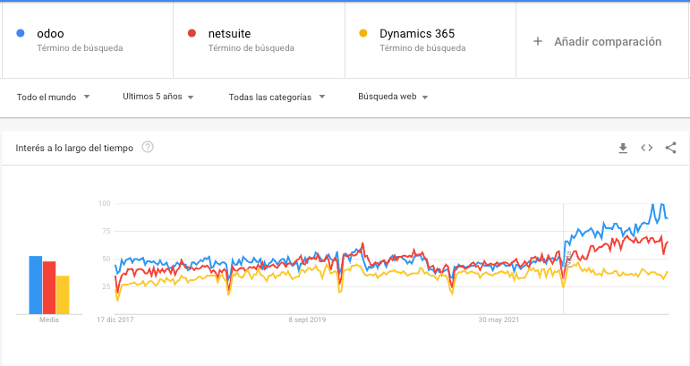The height and width of the screenshot is (366, 690).
Task: Open the Todo el mundo region dropdown
Action: (x=53, y=97)
